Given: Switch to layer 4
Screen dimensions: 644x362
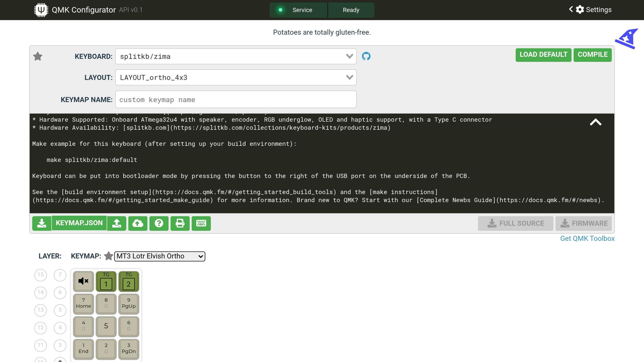Looking at the screenshot, I should pos(60,328).
